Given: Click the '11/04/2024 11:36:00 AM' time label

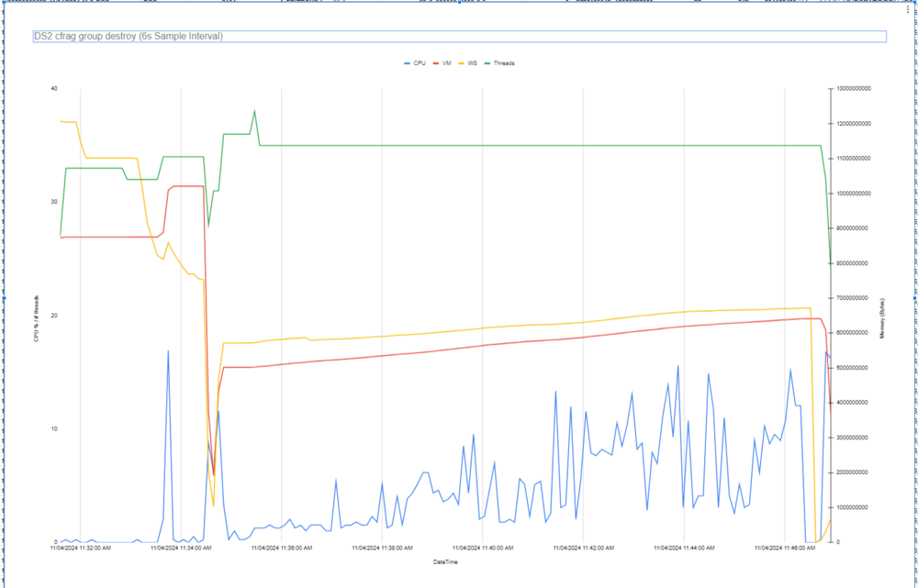Looking at the screenshot, I should coord(282,549).
